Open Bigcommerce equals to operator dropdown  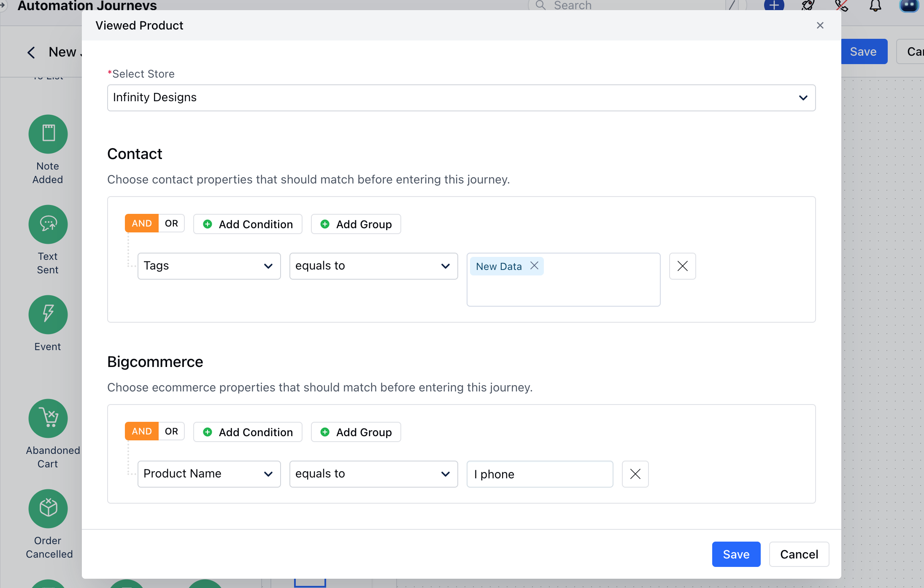pos(373,474)
